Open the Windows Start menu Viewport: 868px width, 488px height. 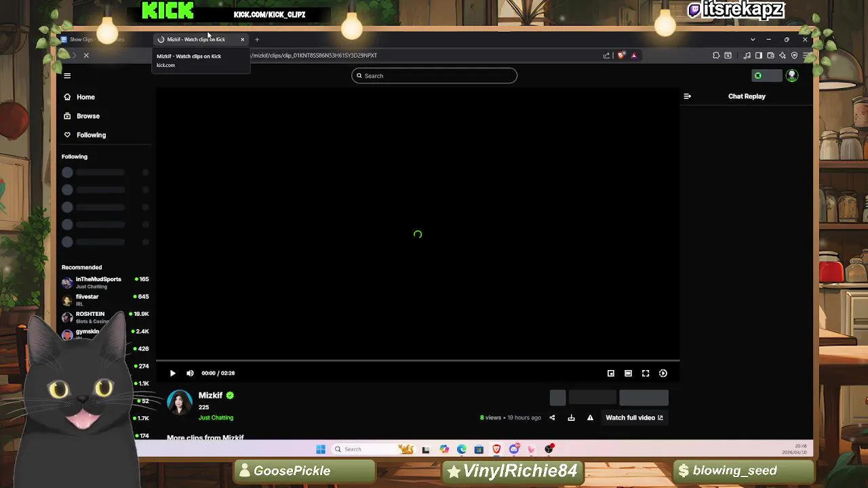coord(321,449)
